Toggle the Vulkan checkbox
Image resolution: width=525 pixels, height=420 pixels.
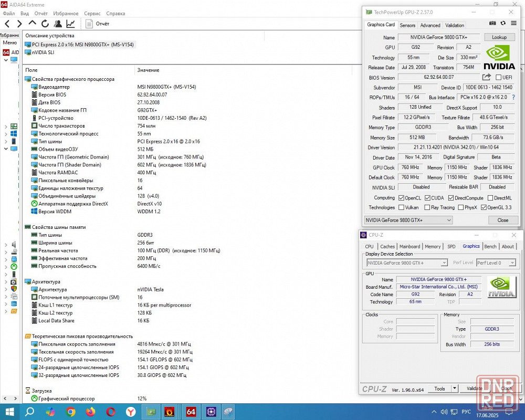click(x=402, y=207)
